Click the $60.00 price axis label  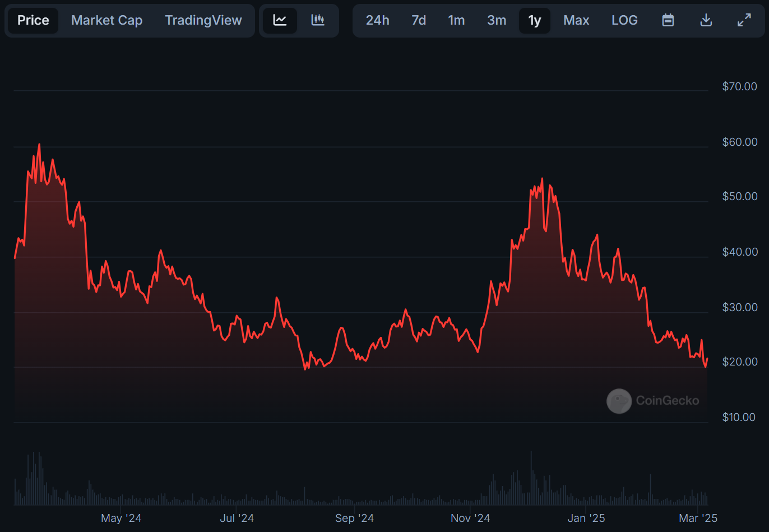tap(740, 142)
